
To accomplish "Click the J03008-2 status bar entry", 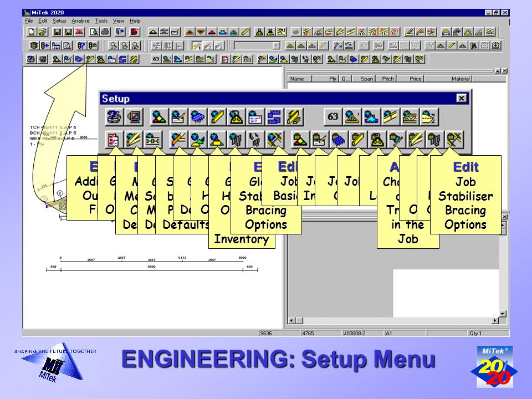I will point(362,333).
